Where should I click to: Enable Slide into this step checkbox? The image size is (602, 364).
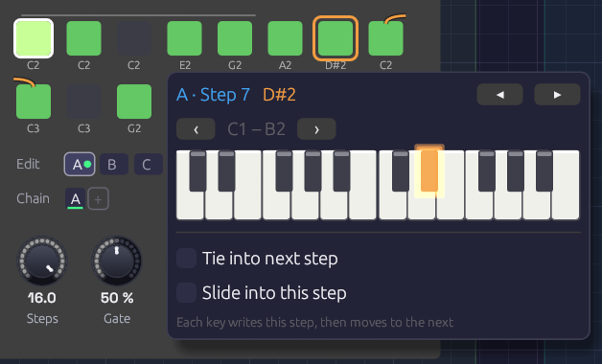(x=187, y=293)
